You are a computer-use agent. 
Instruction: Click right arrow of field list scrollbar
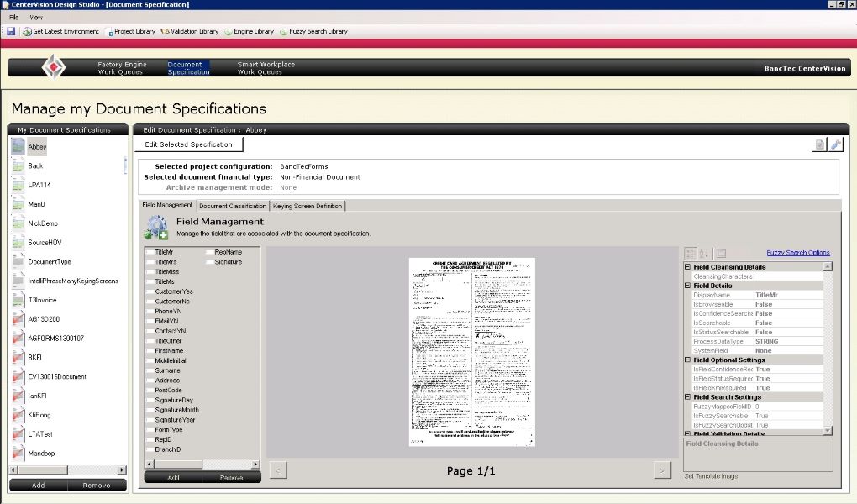[255, 464]
